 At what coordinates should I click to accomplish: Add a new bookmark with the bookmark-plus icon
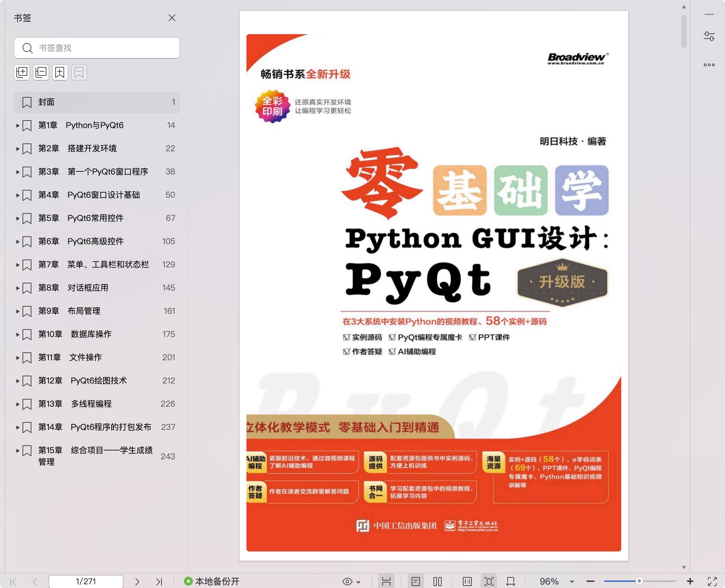[60, 72]
